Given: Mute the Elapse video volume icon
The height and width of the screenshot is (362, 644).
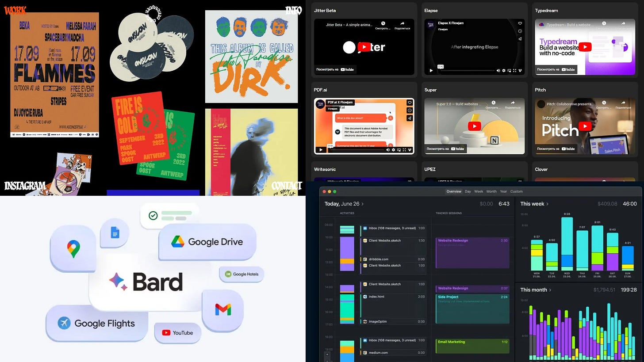Looking at the screenshot, I should coord(498,71).
